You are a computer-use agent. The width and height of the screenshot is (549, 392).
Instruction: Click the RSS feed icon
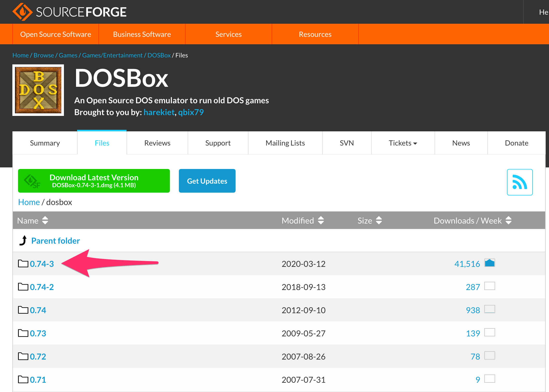(x=519, y=182)
